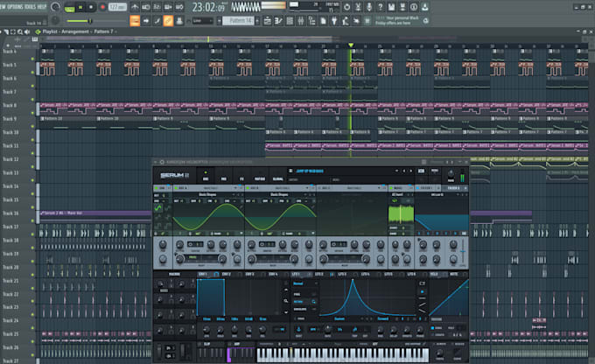
Task: Click the download icon in top toolbar
Action: (425, 7)
